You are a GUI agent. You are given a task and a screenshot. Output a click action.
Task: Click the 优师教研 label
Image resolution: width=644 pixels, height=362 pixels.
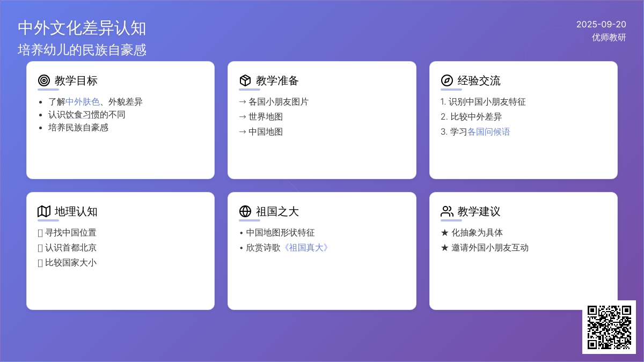tap(609, 38)
